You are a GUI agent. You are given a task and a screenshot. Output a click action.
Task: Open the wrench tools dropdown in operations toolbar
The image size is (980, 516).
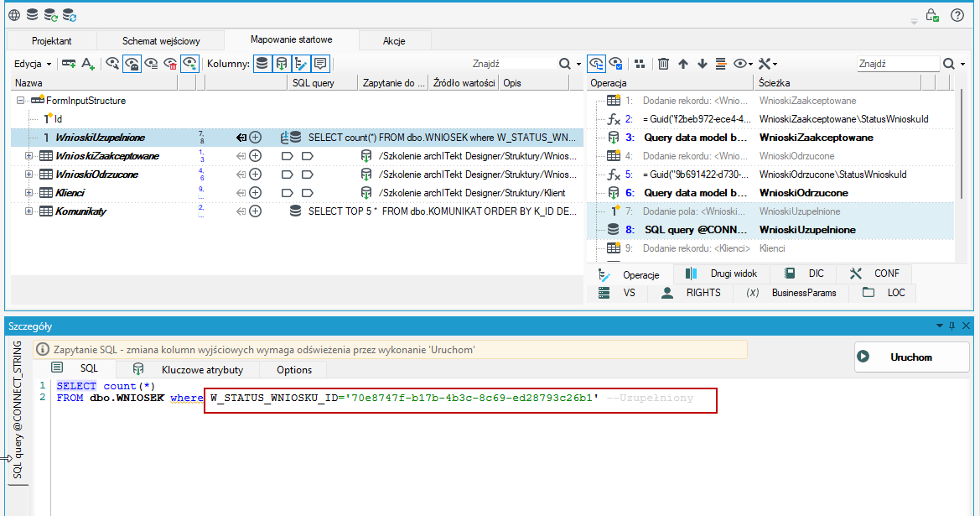coord(768,64)
